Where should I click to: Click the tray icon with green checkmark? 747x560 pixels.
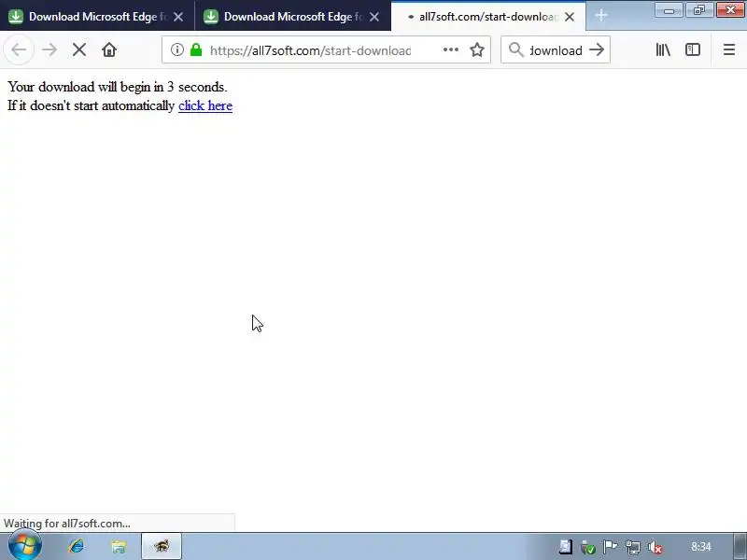point(588,547)
